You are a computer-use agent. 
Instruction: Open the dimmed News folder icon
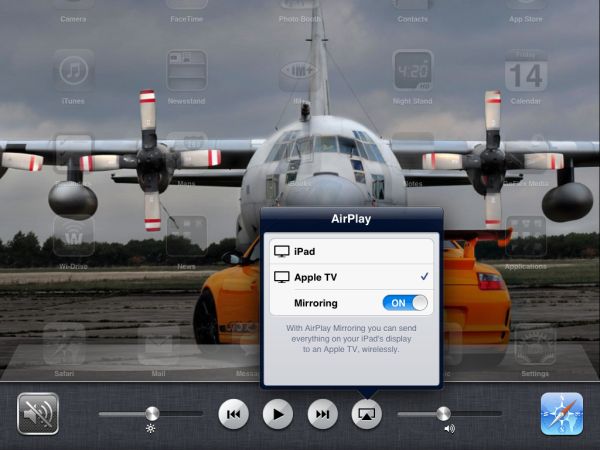(x=187, y=236)
